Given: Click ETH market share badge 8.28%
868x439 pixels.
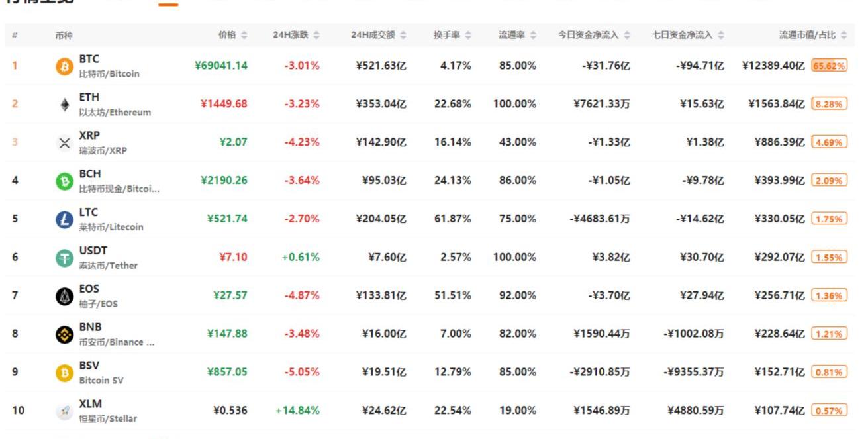Looking at the screenshot, I should click(829, 105).
